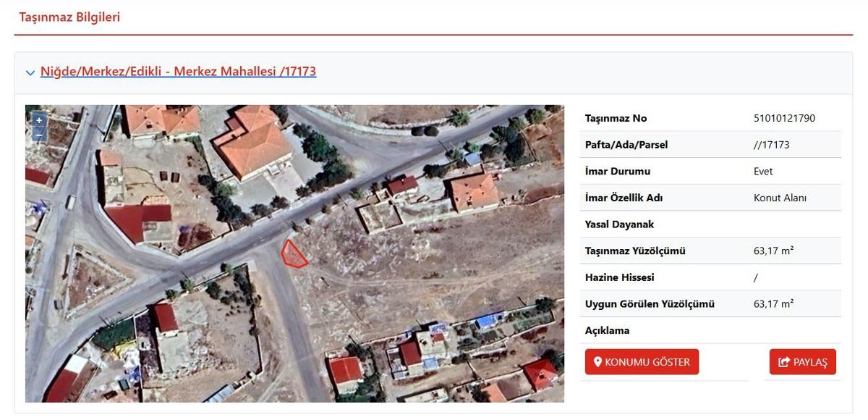Click the Konut Alanı zoning value

tap(780, 198)
